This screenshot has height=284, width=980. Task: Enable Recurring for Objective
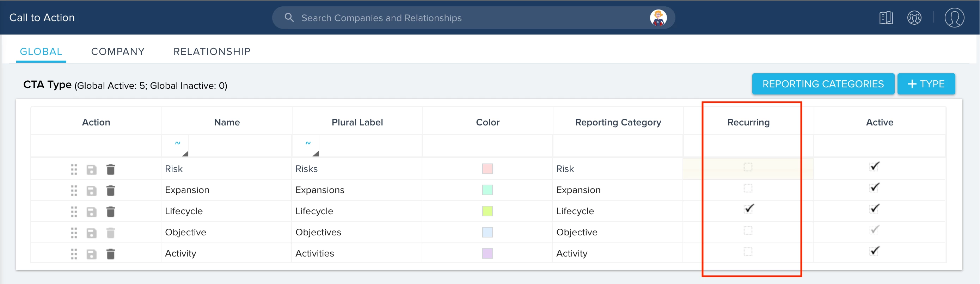(x=748, y=230)
